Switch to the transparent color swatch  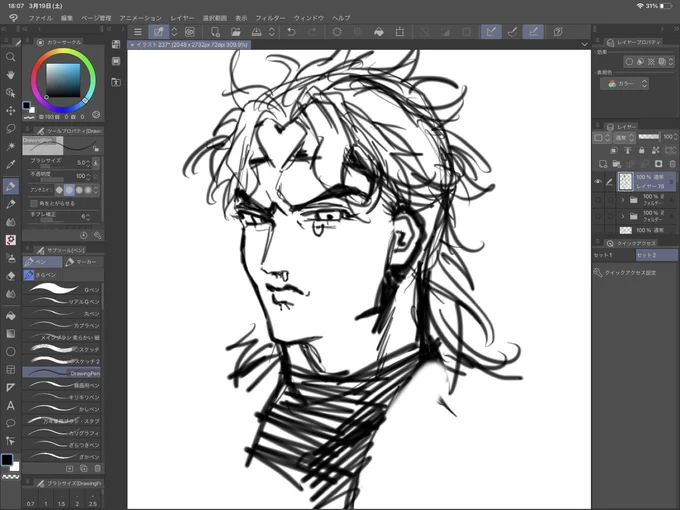pyautogui.click(x=11, y=477)
